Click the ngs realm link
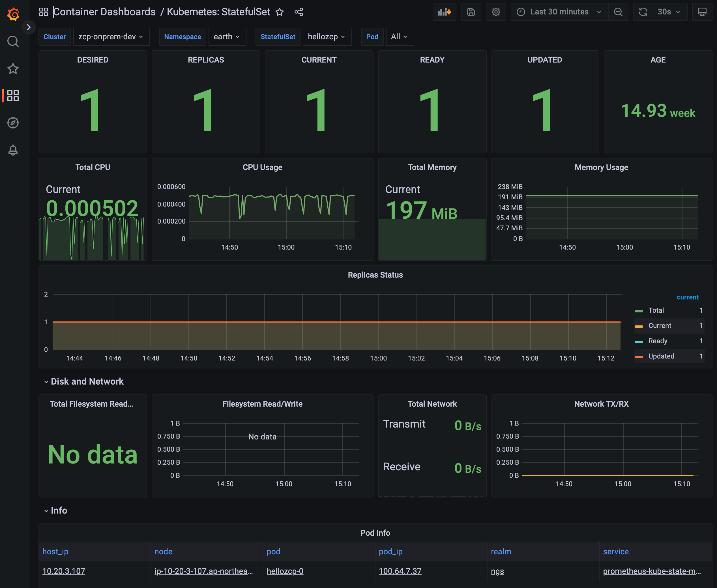 tap(497, 571)
